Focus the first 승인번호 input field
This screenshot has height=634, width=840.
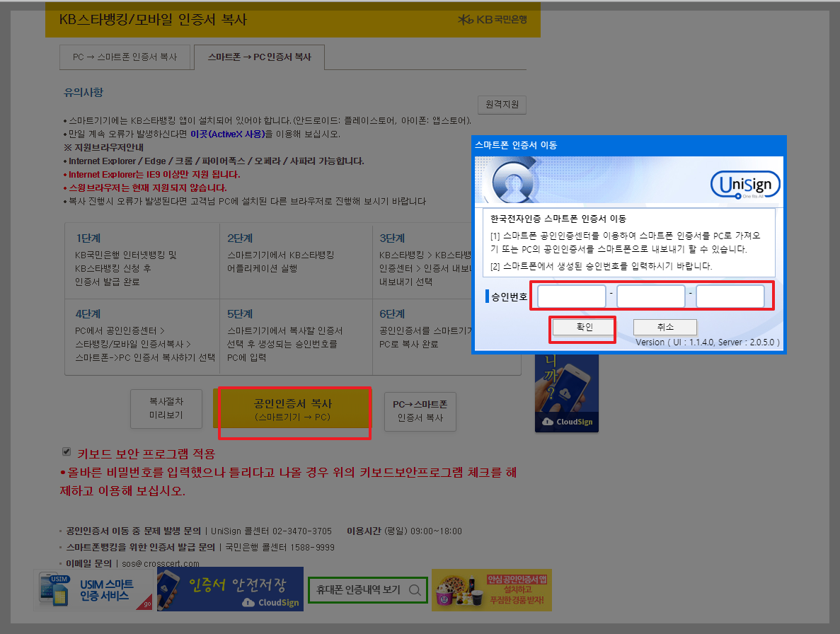(572, 296)
